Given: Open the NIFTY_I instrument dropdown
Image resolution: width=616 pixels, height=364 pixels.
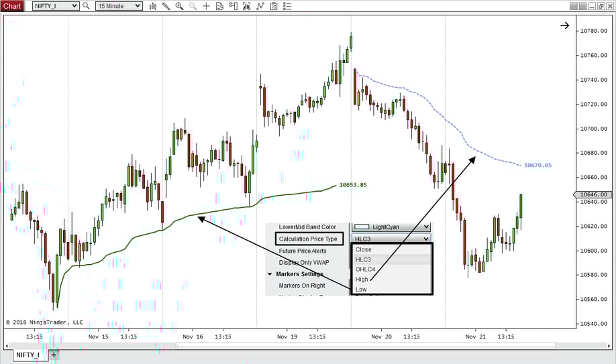Looking at the screenshot, I should click(56, 6).
